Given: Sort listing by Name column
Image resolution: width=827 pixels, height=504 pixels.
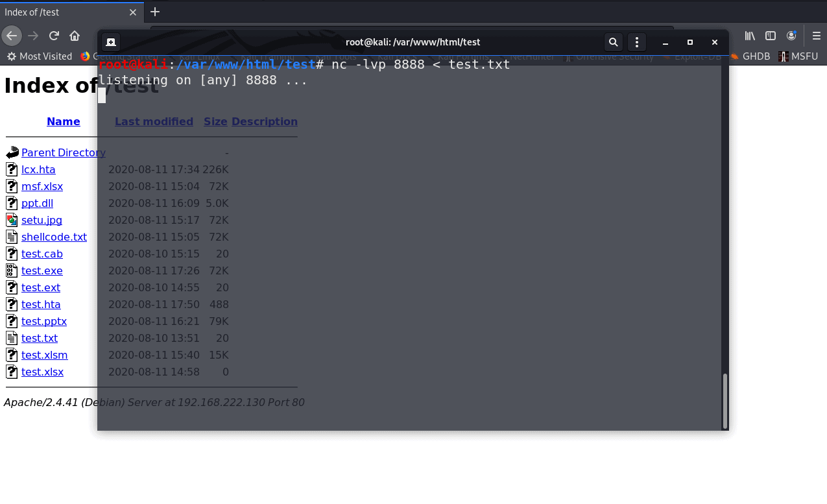Looking at the screenshot, I should point(64,121).
